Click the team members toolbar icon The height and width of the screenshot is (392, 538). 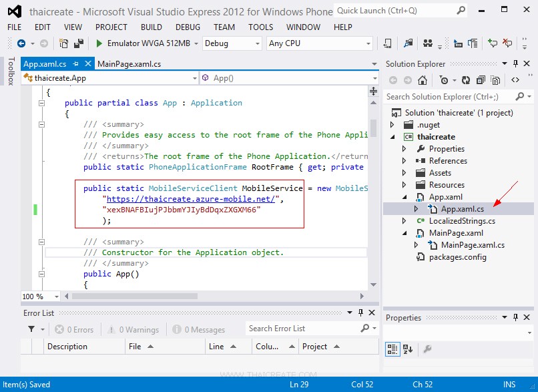[x=428, y=43]
